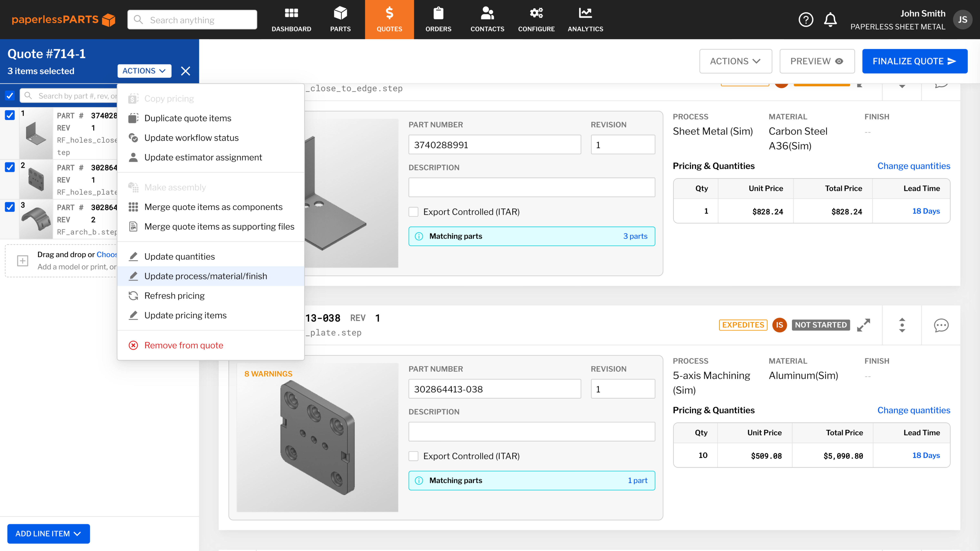The image size is (980, 551).
Task: Open the NOT STARTED status dropdown
Action: [x=821, y=325]
